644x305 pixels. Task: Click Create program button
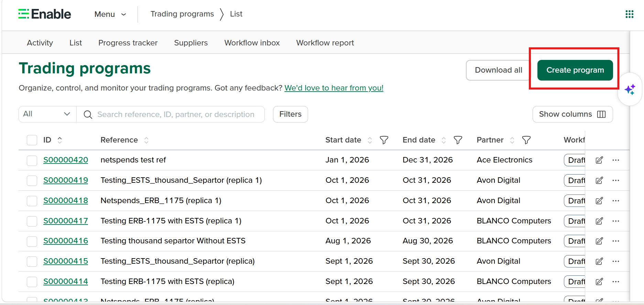click(x=575, y=70)
